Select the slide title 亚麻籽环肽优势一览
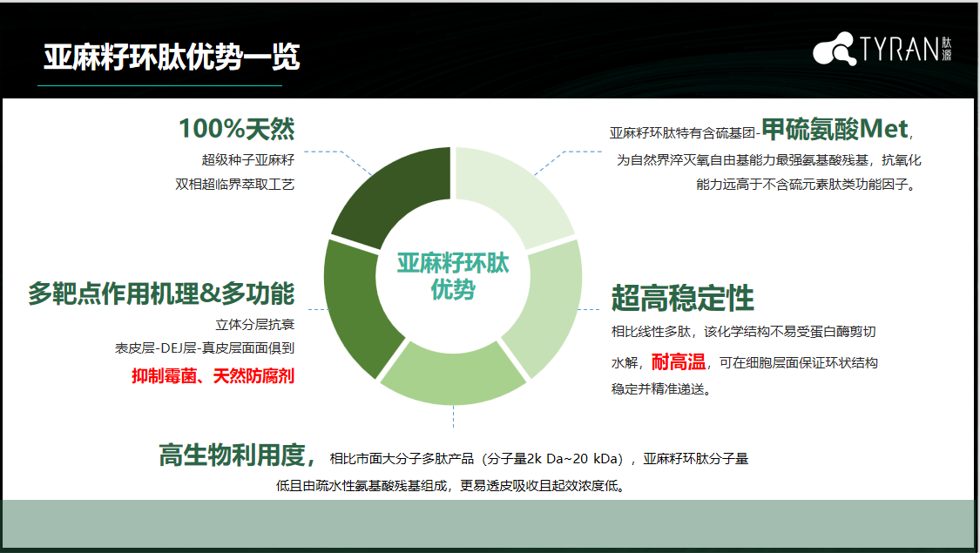Screen dimensions: 980x553 (172, 57)
